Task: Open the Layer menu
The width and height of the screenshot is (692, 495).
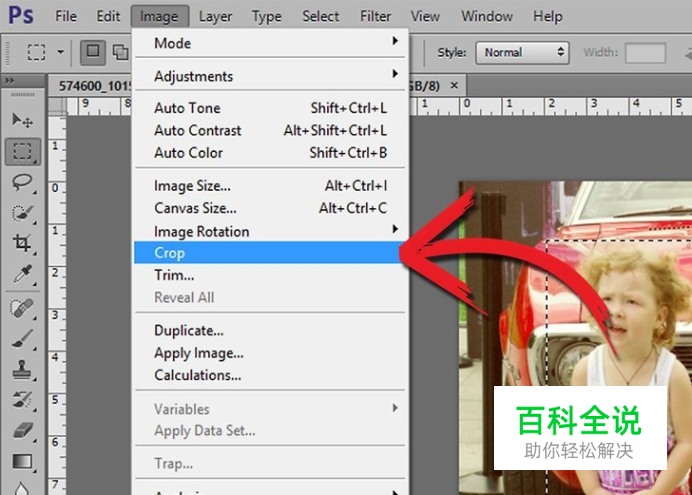Action: coord(215,16)
